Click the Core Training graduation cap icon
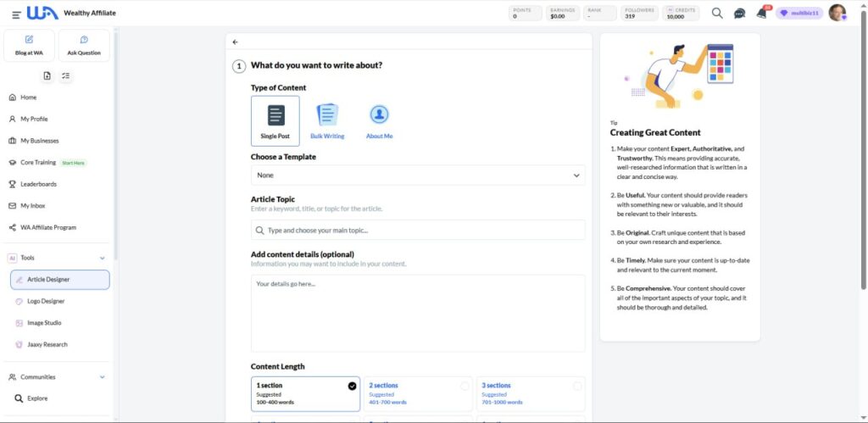Screen dimensions: 868x423 point(12,162)
